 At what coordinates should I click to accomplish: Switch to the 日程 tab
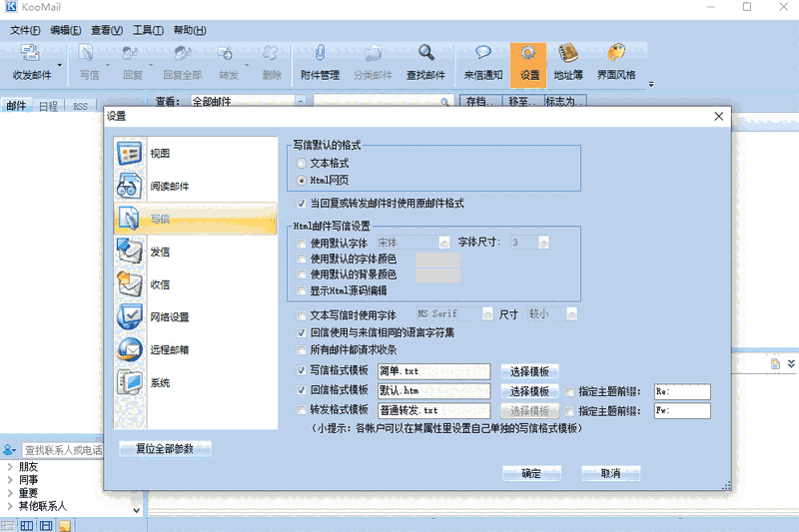point(48,106)
